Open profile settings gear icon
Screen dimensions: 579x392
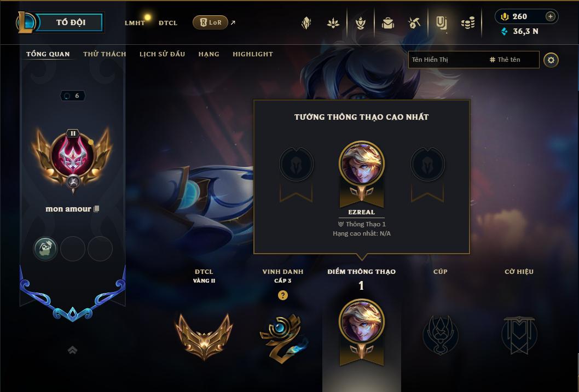(551, 60)
